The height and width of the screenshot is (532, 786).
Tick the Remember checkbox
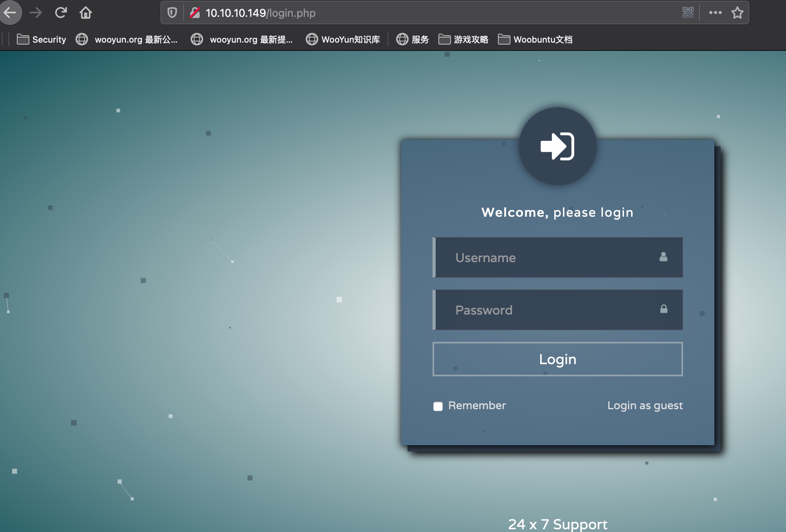tap(438, 406)
